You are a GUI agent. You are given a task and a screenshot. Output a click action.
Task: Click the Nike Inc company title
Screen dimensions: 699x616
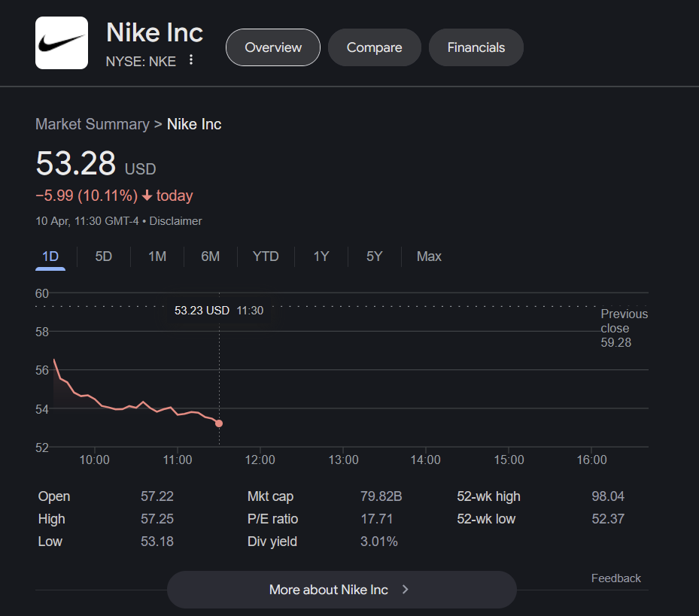click(x=154, y=32)
